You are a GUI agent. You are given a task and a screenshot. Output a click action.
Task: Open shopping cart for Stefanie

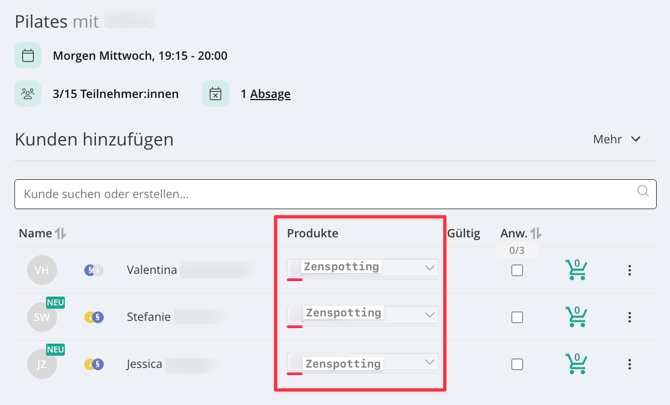click(x=576, y=317)
